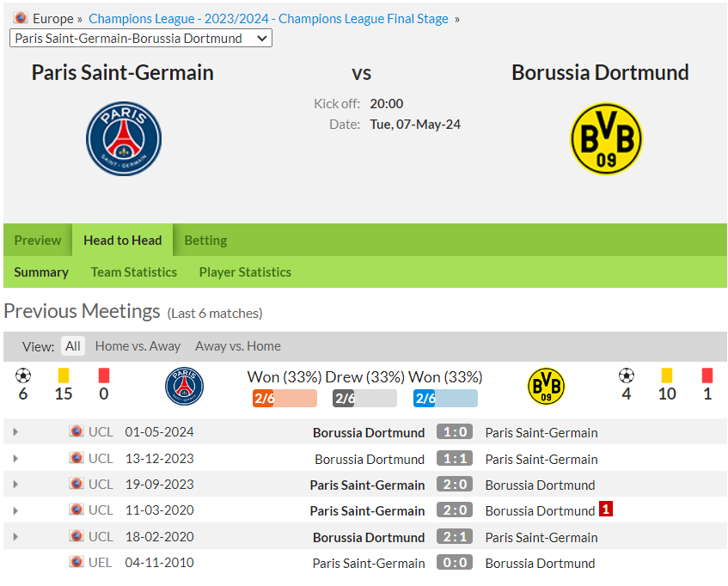728x586 pixels.
Task: Click the orange 2/6 PSG wins bar
Action: point(284,398)
